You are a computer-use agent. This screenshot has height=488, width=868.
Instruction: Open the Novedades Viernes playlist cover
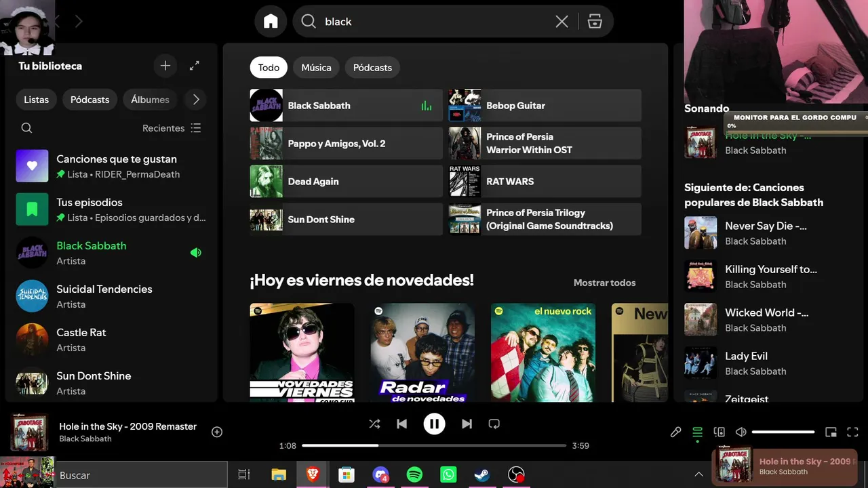point(302,352)
